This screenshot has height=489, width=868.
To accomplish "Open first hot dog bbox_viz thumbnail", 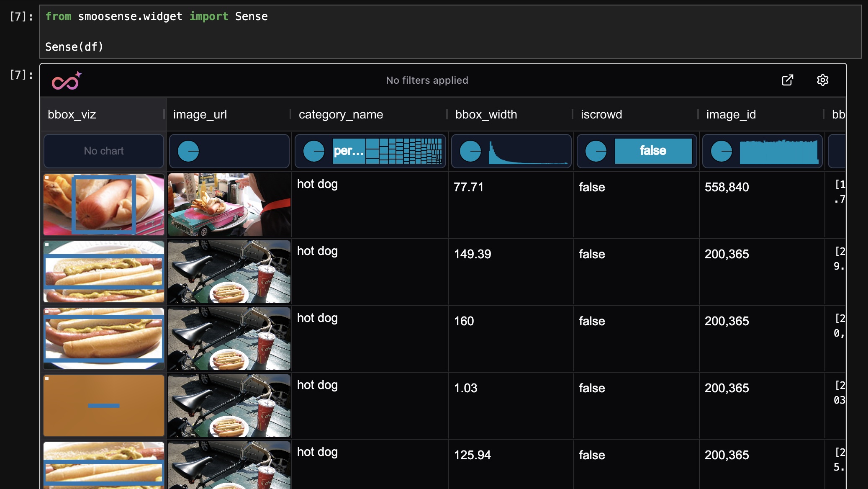I will point(104,205).
